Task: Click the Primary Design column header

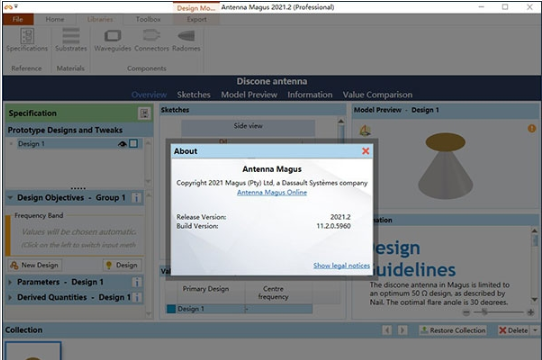Action: (x=206, y=289)
